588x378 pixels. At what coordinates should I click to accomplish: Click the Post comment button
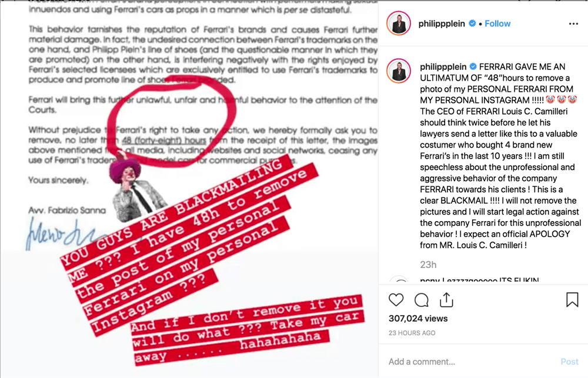pos(569,362)
